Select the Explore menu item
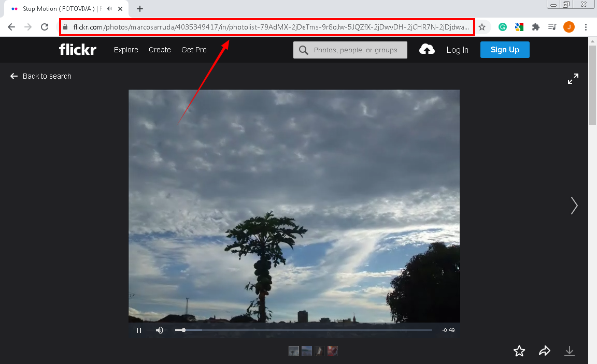Image resolution: width=597 pixels, height=364 pixels. click(126, 49)
